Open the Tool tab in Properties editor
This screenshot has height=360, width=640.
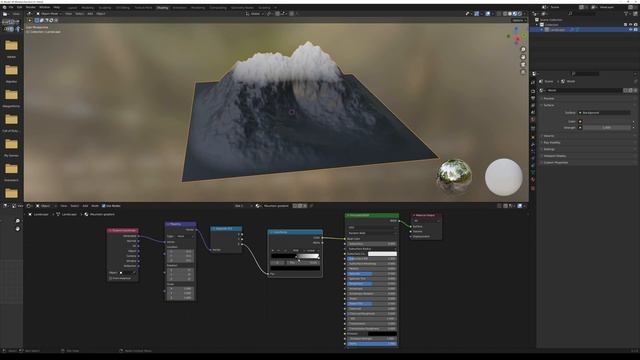(533, 82)
